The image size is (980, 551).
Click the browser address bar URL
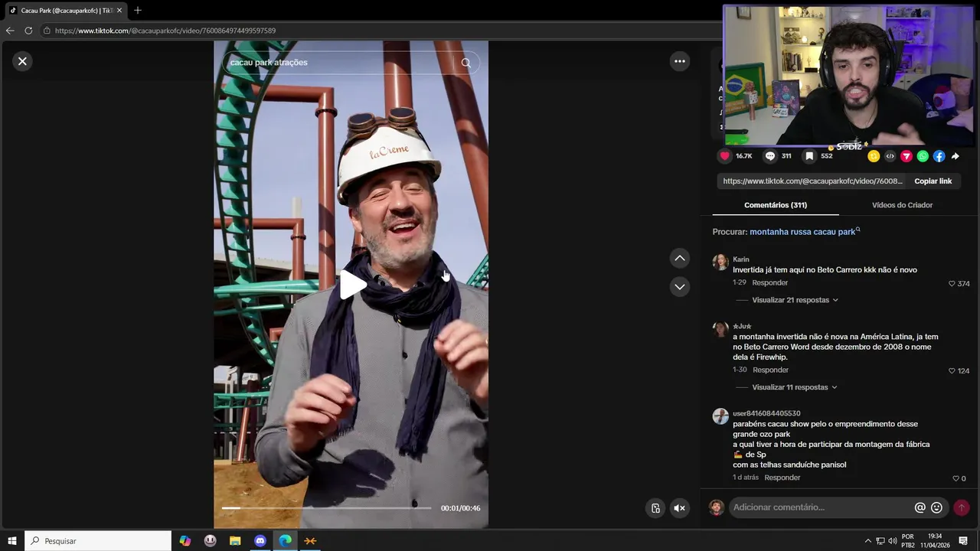tap(165, 31)
